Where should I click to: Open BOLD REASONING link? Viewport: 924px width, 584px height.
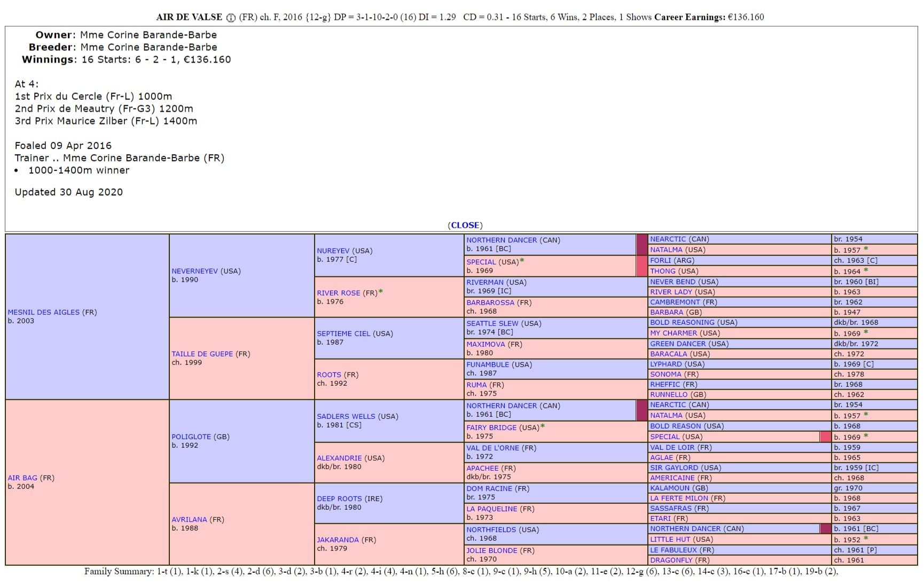coord(682,322)
